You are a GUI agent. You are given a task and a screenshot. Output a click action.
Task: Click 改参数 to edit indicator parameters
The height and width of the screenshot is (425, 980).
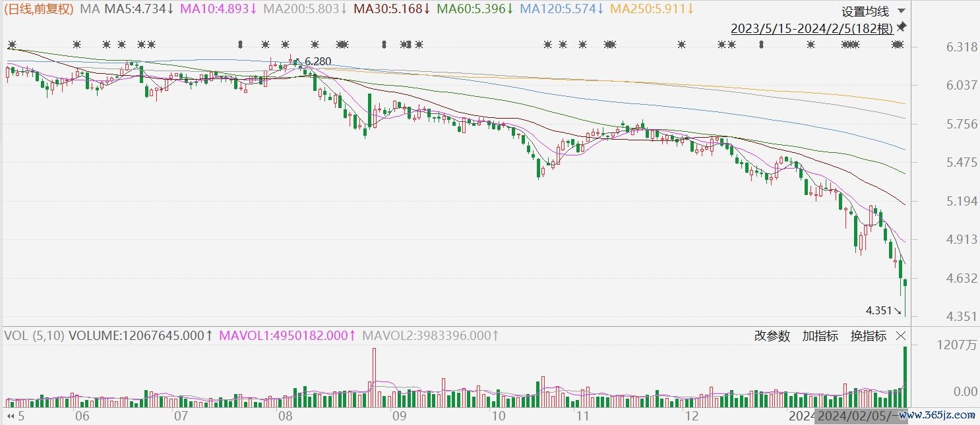click(772, 336)
